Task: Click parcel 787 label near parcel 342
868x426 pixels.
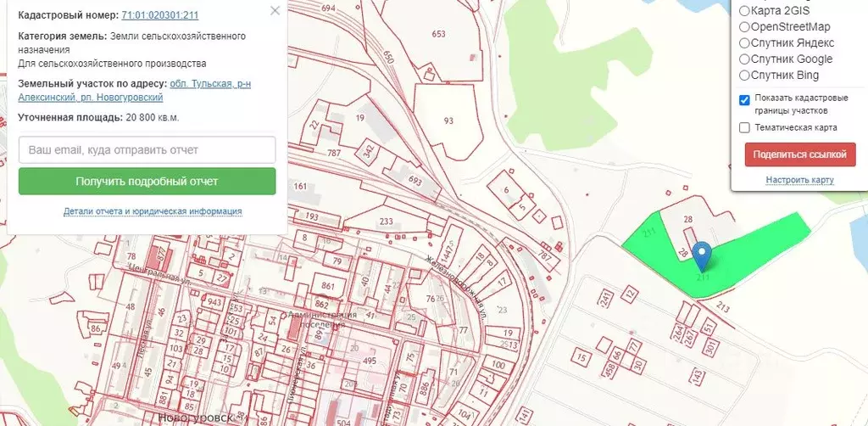Action: (334, 153)
